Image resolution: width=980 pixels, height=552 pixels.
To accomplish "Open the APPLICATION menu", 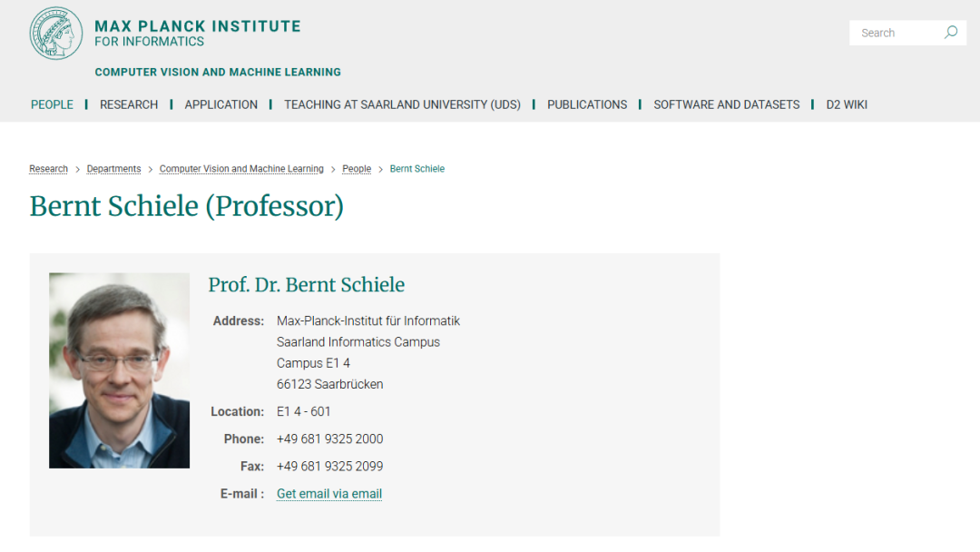I will click(x=221, y=104).
